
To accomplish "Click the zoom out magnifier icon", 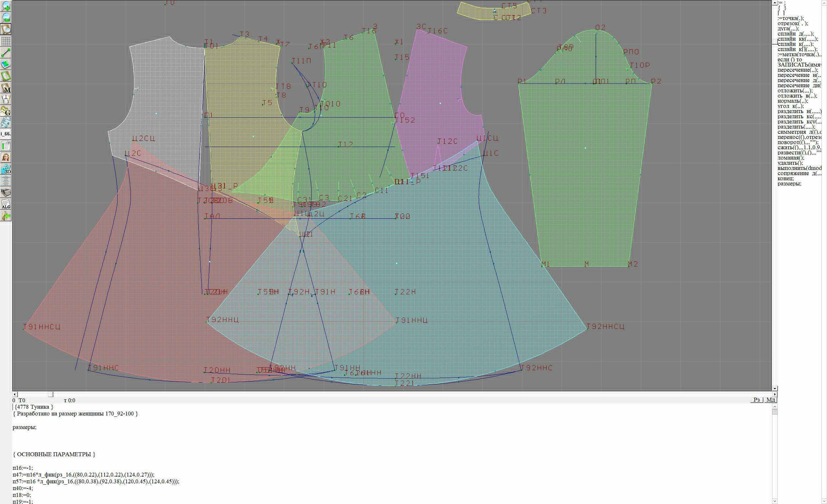I will point(6,17).
